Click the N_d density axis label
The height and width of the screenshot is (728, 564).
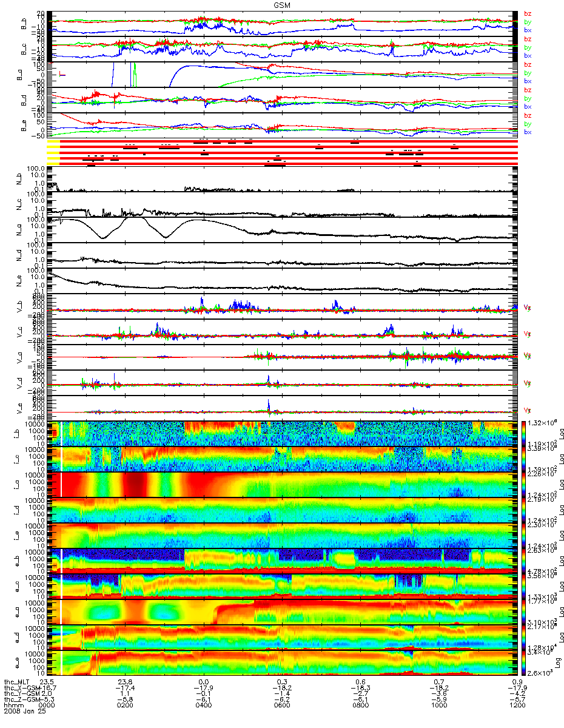click(x=18, y=257)
